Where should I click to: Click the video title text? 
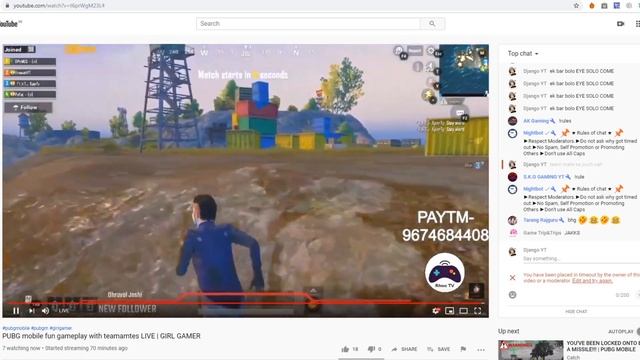tap(101, 336)
